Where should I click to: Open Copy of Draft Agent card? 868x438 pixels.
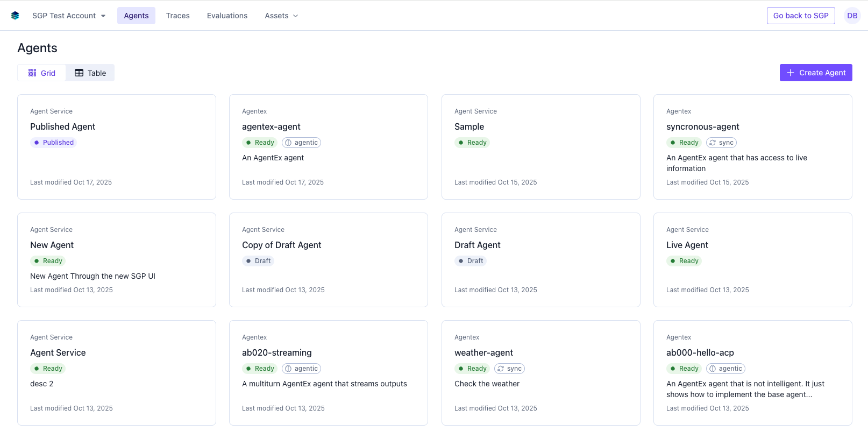tap(329, 260)
